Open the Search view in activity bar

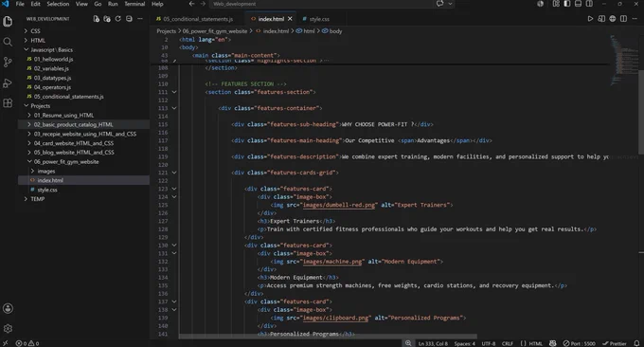(8, 42)
